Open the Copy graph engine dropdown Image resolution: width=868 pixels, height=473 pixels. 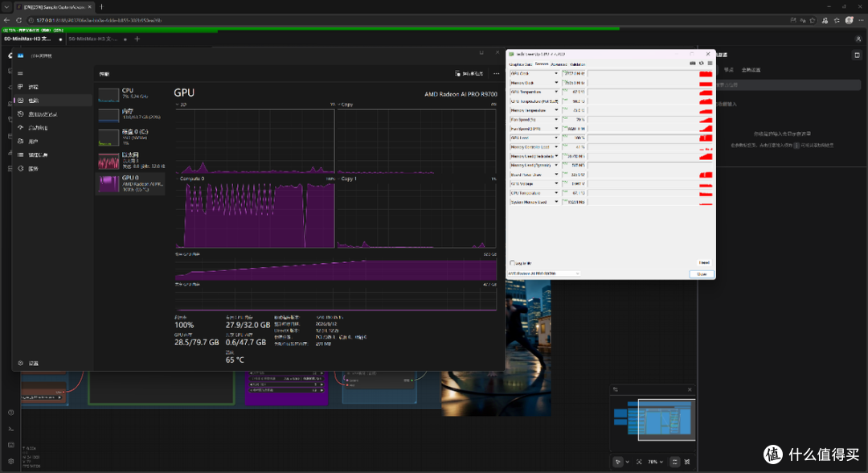point(345,104)
